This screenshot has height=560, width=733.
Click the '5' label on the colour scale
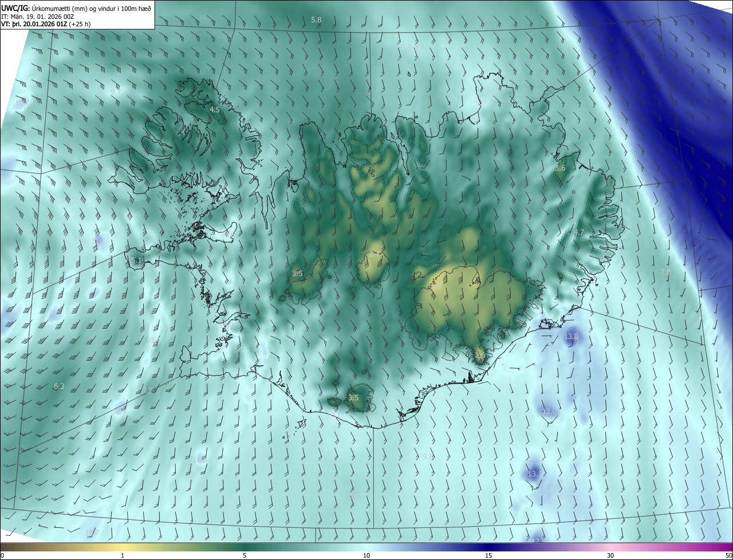pyautogui.click(x=245, y=555)
